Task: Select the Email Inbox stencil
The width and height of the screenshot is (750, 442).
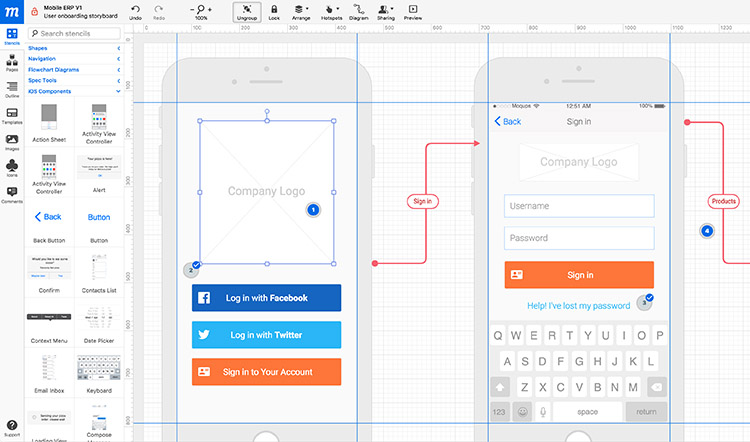Action: 49,373
